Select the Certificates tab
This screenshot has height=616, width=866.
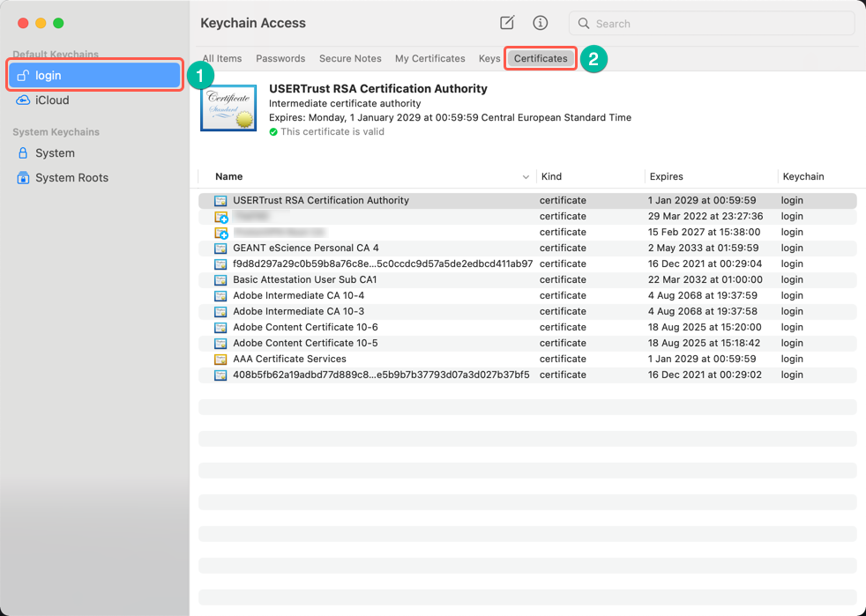(x=541, y=58)
